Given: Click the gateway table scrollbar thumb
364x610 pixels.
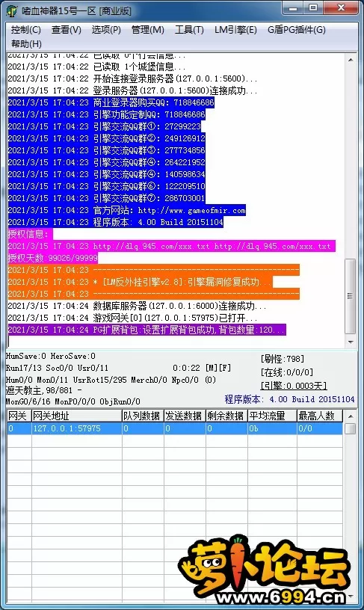Looking at the screenshot, I should click(x=351, y=428).
